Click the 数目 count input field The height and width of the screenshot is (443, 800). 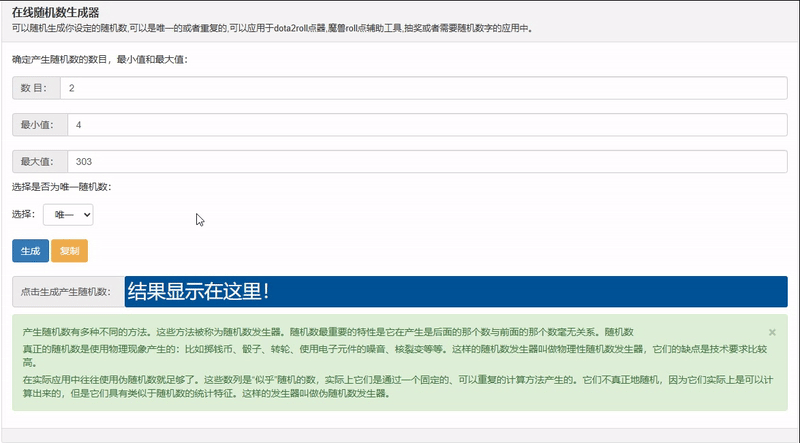point(423,88)
